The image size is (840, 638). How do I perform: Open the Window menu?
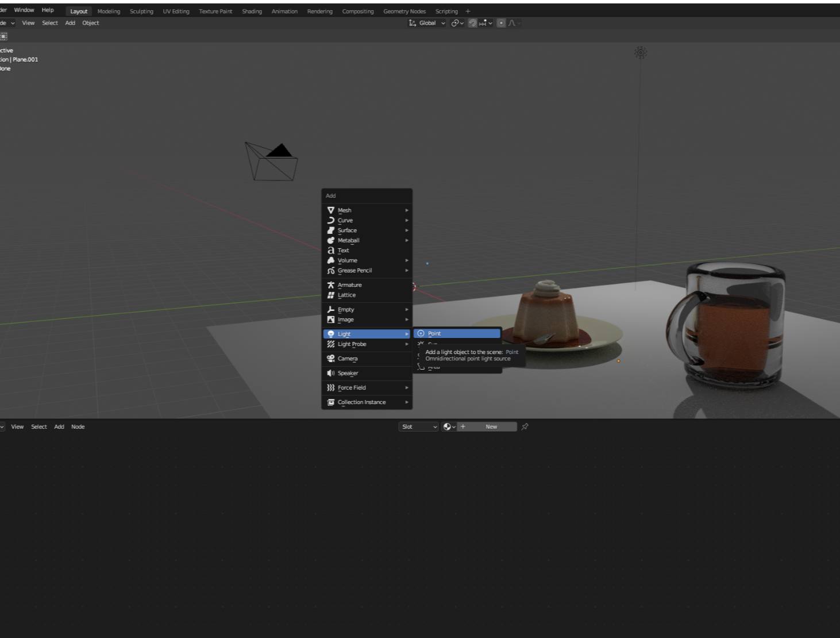click(x=24, y=10)
